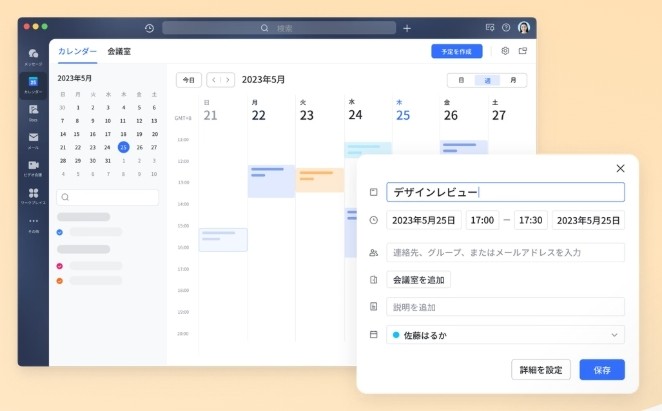This screenshot has width=662, height=411.
Task: Select date 31 in the mini calendar
Action: pos(108,161)
